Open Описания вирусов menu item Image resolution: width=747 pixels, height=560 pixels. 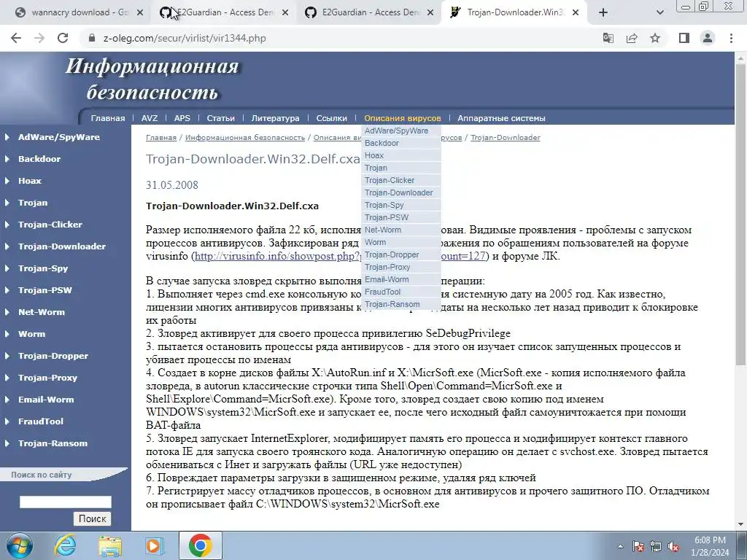[x=403, y=118]
